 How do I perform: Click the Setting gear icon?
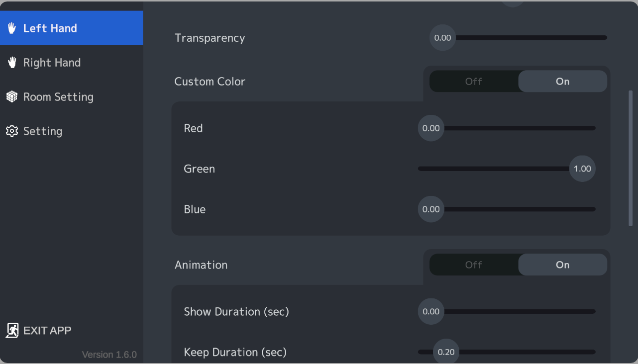tap(12, 131)
